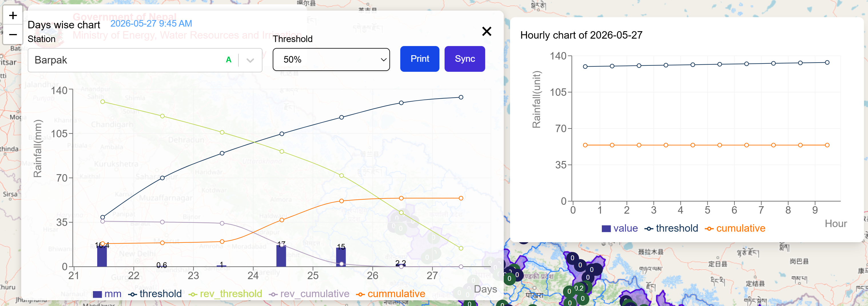Toggle cummulative legend in days chart
Viewport: 868px width, 306px height.
click(391, 294)
